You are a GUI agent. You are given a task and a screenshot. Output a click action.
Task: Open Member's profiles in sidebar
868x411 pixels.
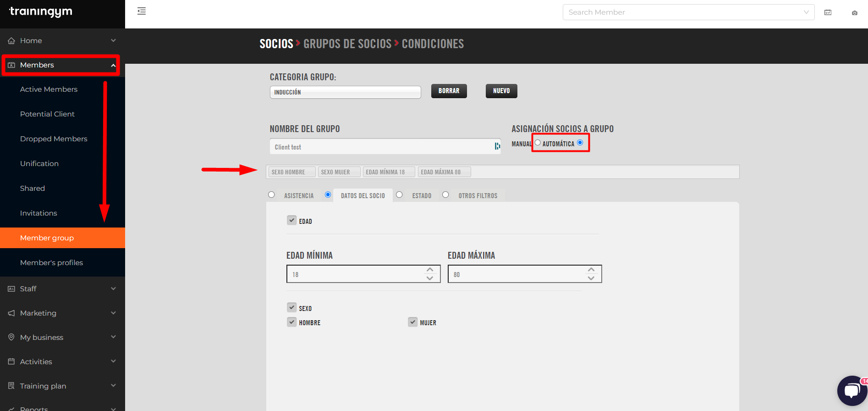pos(51,263)
